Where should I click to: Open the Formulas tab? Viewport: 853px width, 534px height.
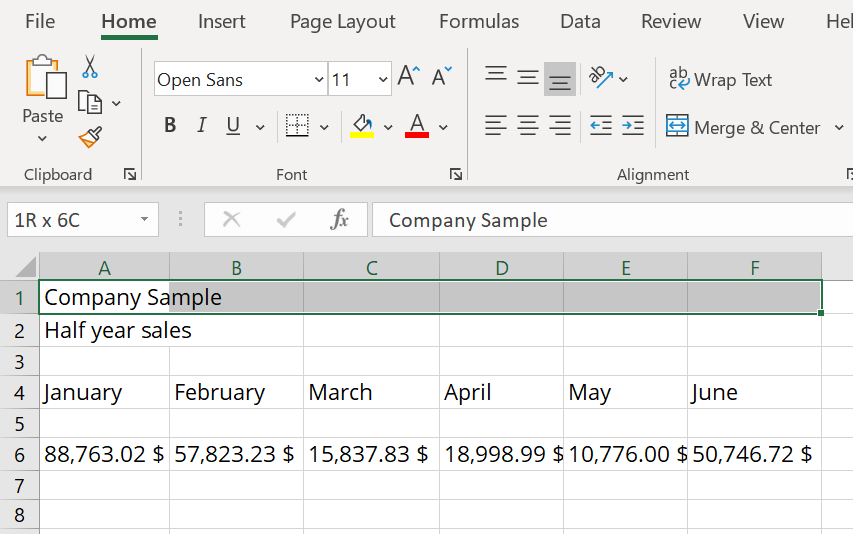pos(479,21)
